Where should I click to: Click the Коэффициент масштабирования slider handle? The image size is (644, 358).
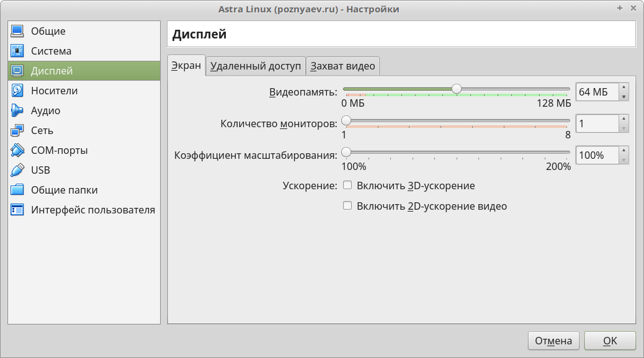tap(346, 152)
